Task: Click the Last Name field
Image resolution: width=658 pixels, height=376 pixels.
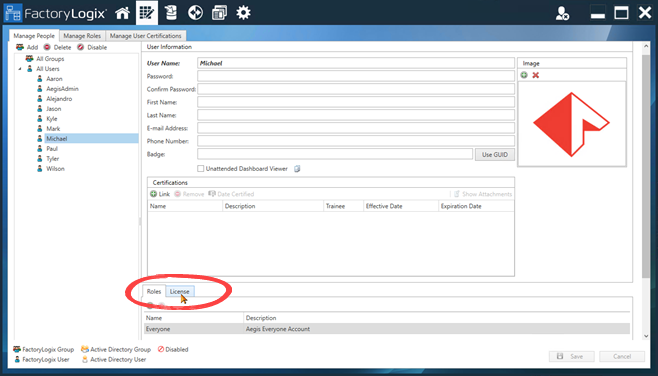Action: tap(356, 115)
